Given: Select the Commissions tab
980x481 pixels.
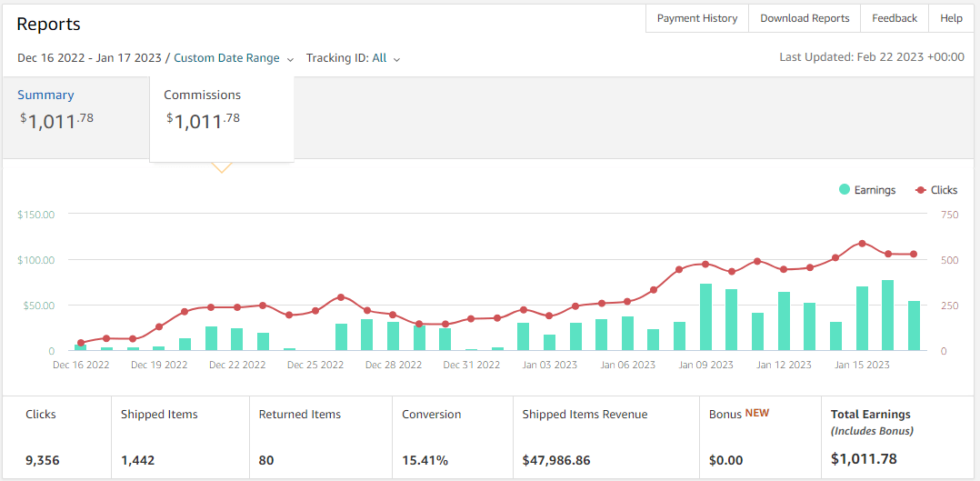Looking at the screenshot, I should 202,95.
